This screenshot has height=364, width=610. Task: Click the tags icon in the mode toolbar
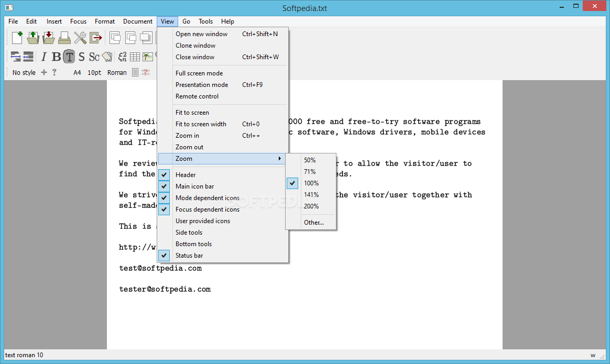[107, 57]
